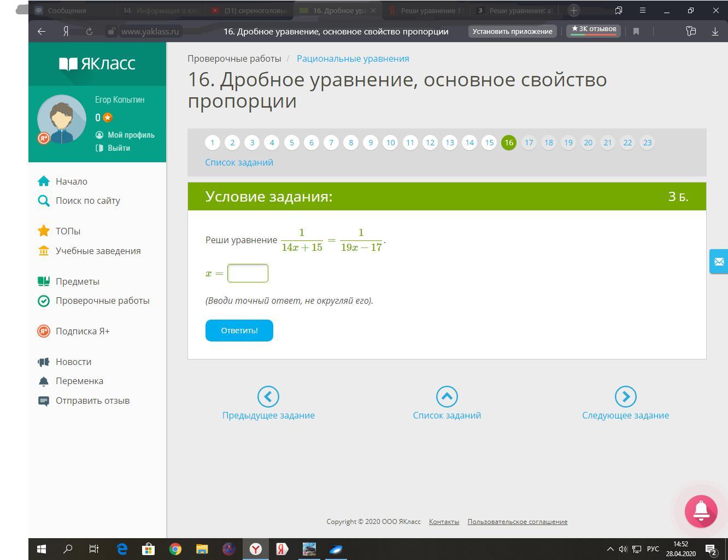This screenshot has width=728, height=560.
Task: Go to task number 17
Action: pos(529,143)
